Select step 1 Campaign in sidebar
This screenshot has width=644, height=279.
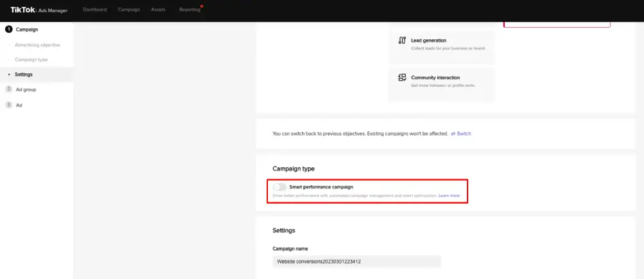pyautogui.click(x=26, y=30)
